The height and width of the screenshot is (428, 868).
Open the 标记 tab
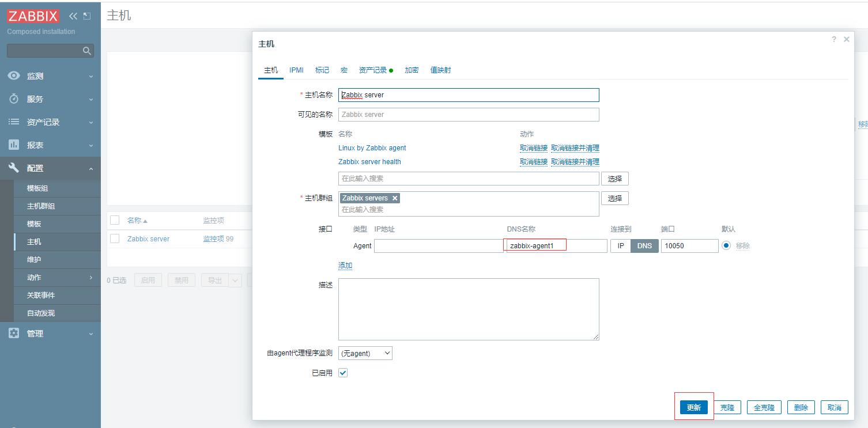(322, 70)
